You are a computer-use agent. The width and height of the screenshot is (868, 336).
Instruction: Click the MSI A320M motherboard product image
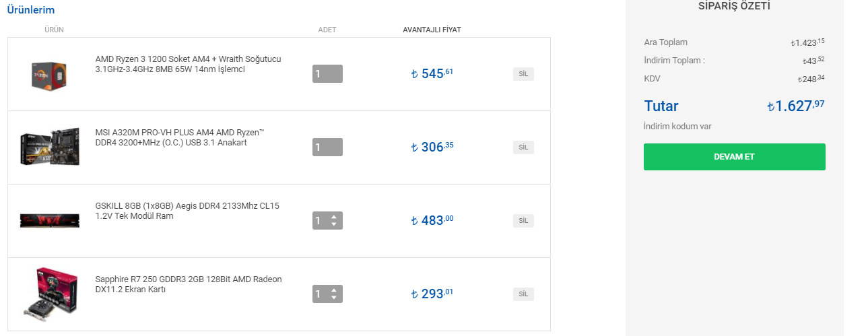(50, 147)
